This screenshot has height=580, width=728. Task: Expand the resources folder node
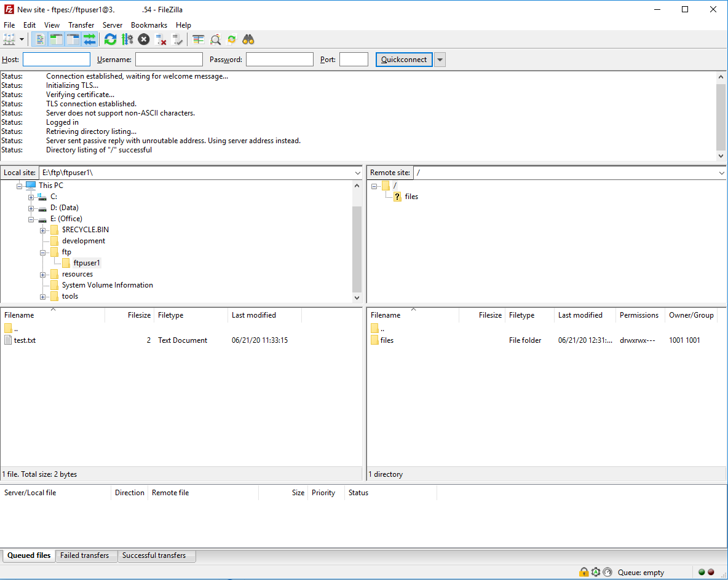[x=42, y=275]
